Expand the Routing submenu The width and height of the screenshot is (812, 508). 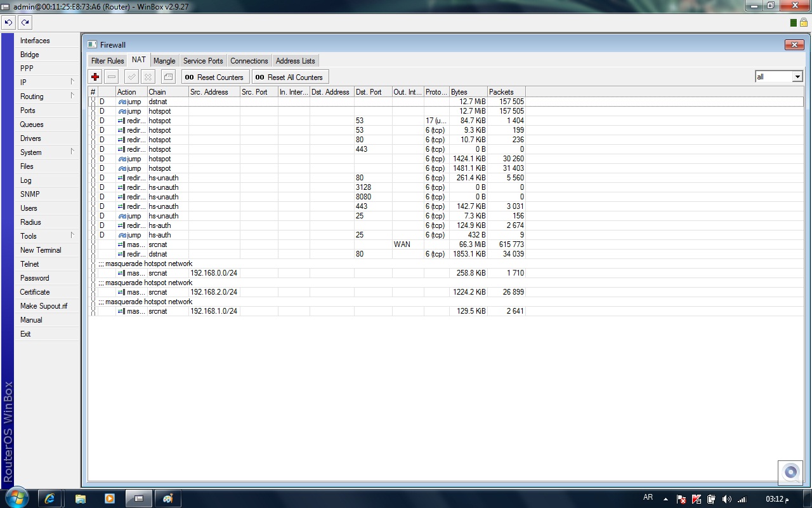[48, 97]
